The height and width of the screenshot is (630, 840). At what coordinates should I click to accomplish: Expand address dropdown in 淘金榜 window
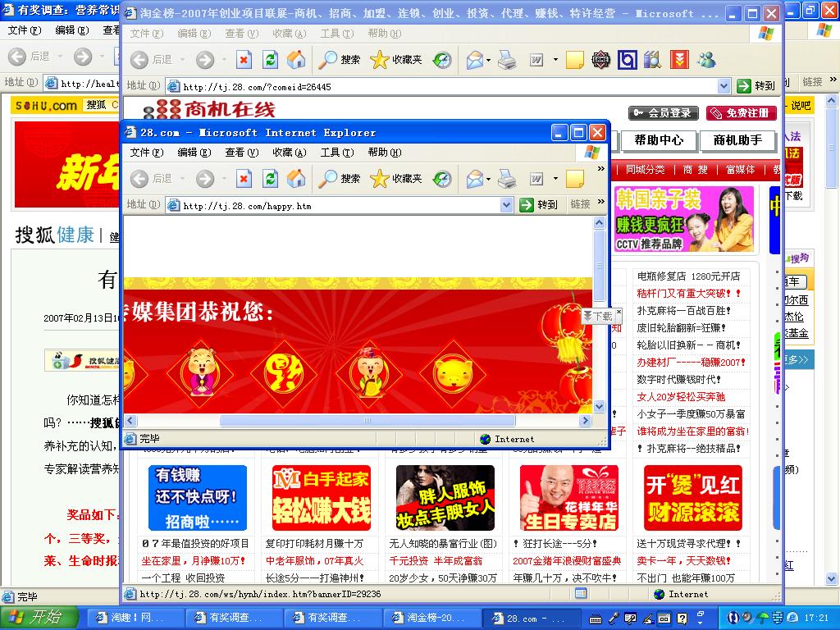pyautogui.click(x=724, y=85)
